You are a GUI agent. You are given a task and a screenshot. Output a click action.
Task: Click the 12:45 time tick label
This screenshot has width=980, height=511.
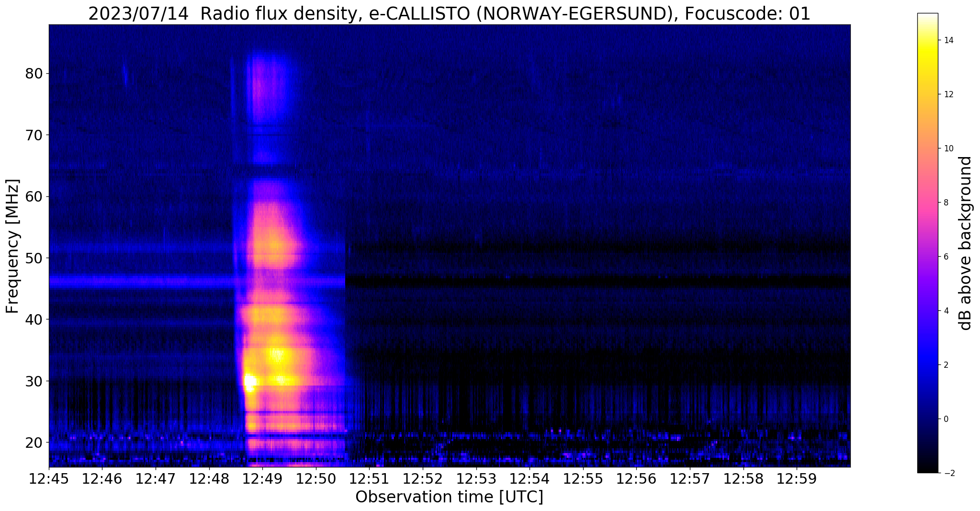click(49, 478)
